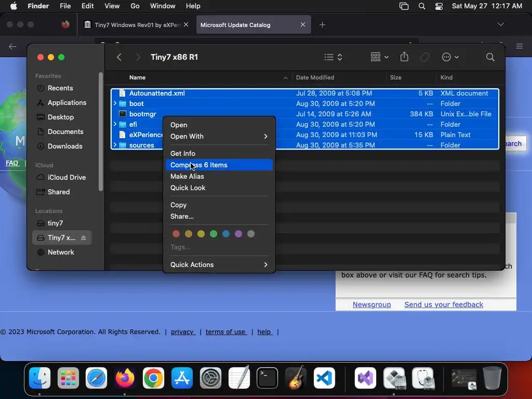Eject the Tiny7 x... volume in sidebar
The image size is (532, 399).
[x=84, y=238]
